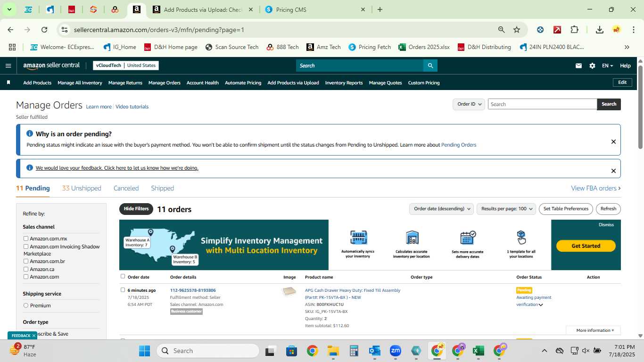Click the Refresh button
The image size is (644, 362).
click(608, 209)
